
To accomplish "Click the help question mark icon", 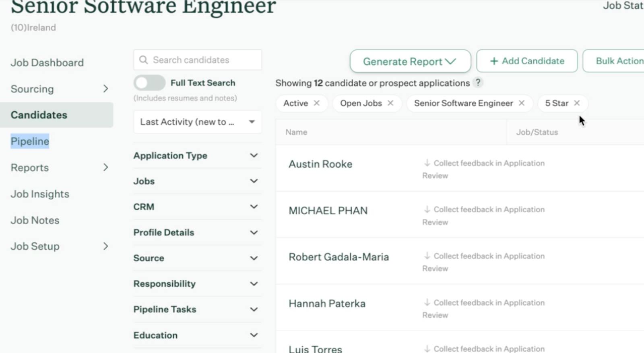I will [x=478, y=83].
